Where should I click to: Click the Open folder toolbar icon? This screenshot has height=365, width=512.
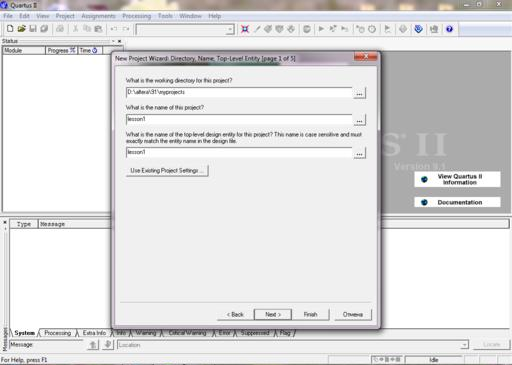coord(22,29)
